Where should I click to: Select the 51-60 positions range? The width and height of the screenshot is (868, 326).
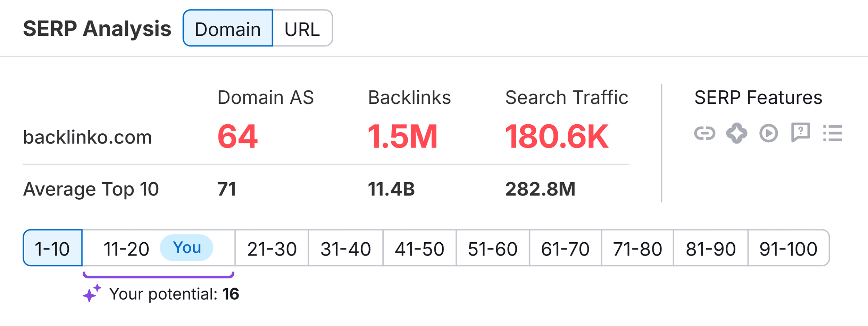[493, 248]
